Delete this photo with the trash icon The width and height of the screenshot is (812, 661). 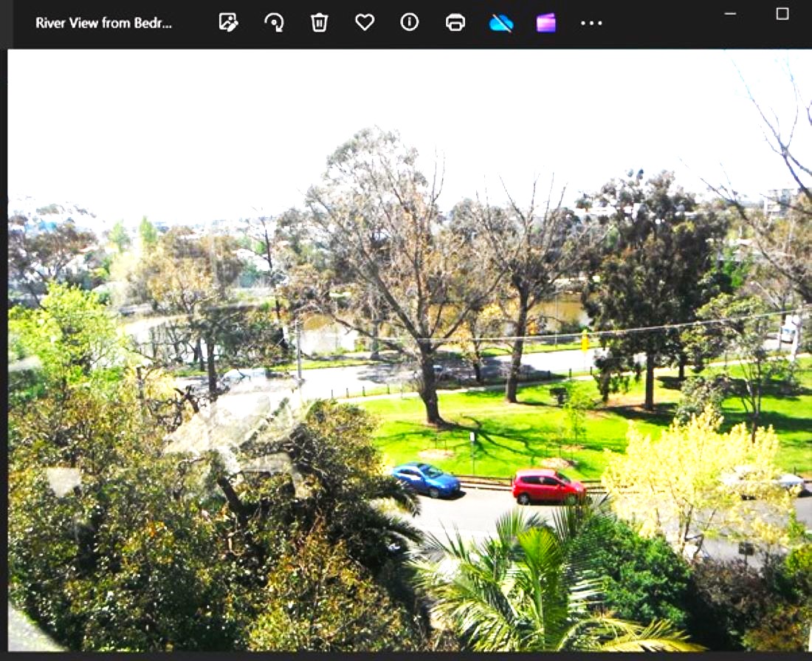(x=319, y=22)
